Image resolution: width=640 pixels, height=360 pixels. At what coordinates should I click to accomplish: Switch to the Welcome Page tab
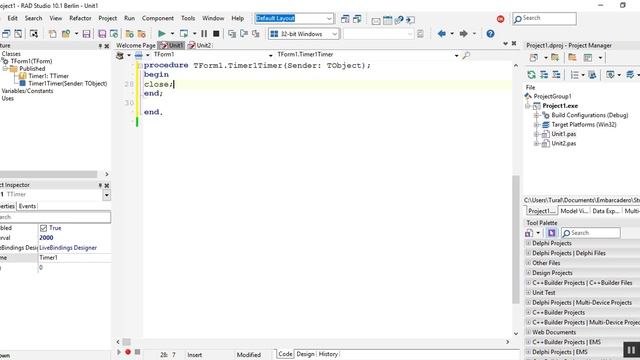[x=136, y=45]
